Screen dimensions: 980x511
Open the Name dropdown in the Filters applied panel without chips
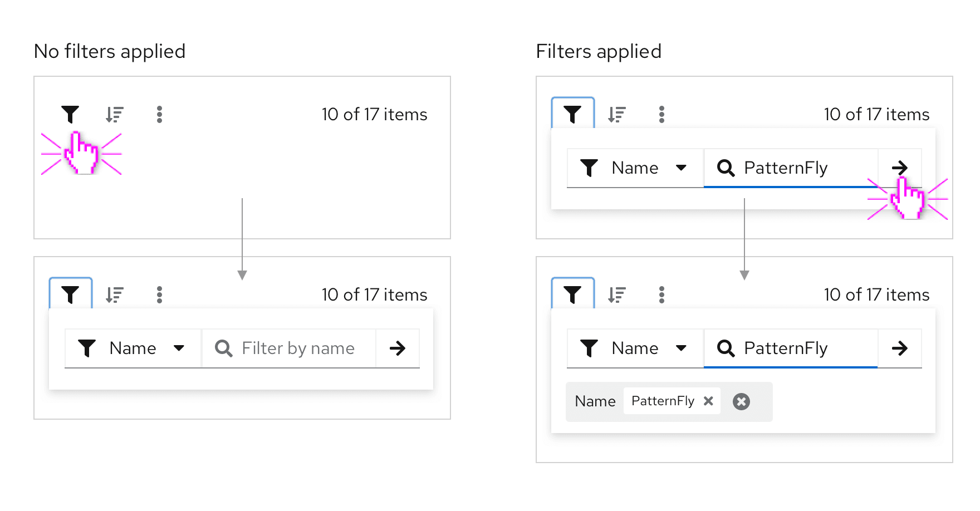coord(635,168)
